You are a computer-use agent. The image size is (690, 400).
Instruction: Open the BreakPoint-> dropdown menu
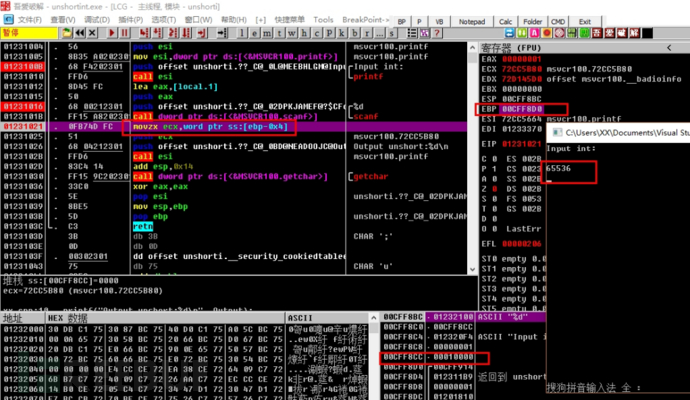pyautogui.click(x=366, y=20)
